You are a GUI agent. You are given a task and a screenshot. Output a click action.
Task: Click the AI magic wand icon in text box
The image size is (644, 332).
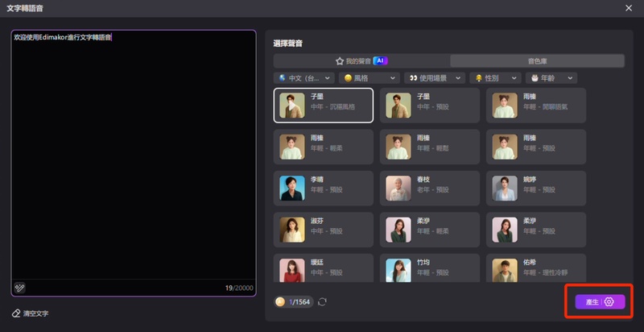point(20,288)
